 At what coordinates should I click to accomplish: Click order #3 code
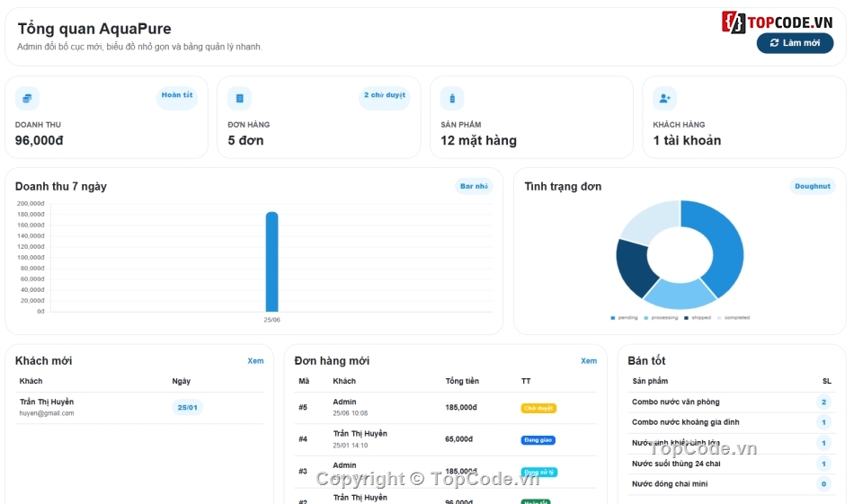(x=303, y=472)
